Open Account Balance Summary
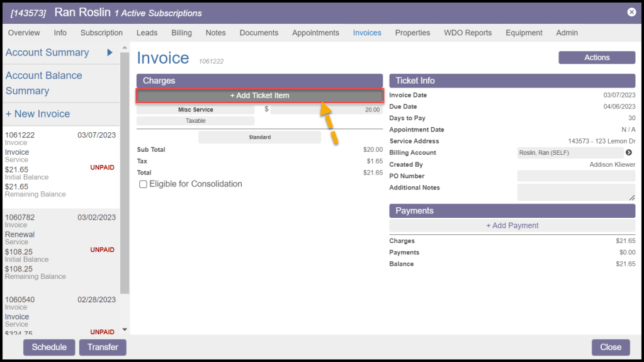Viewport: 644px width, 362px height. pos(44,83)
